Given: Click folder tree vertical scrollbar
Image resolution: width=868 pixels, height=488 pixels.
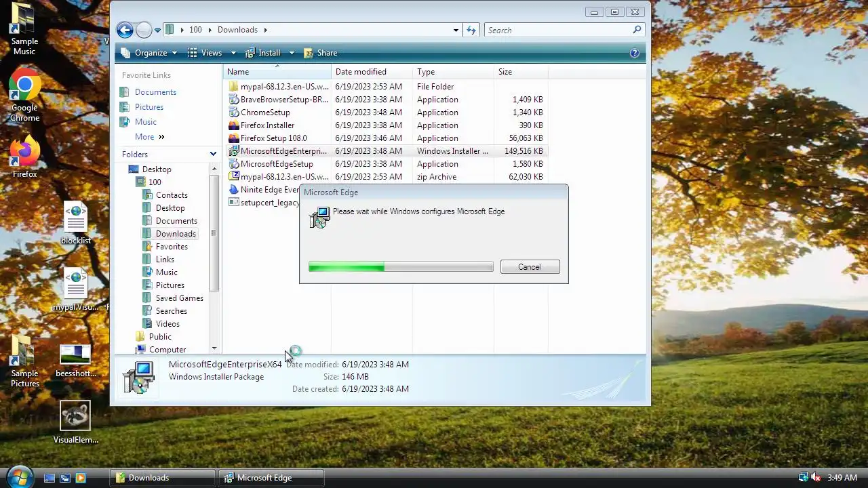Looking at the screenshot, I should point(214,234).
